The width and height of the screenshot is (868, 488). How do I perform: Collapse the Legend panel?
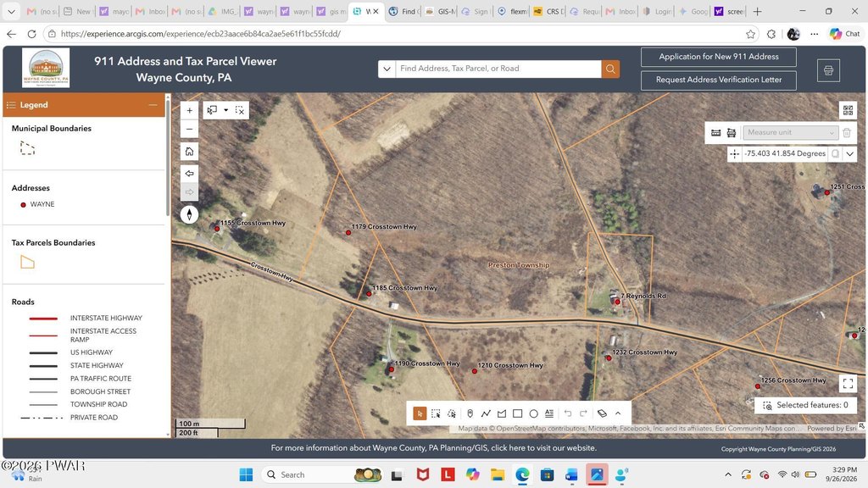coord(153,105)
